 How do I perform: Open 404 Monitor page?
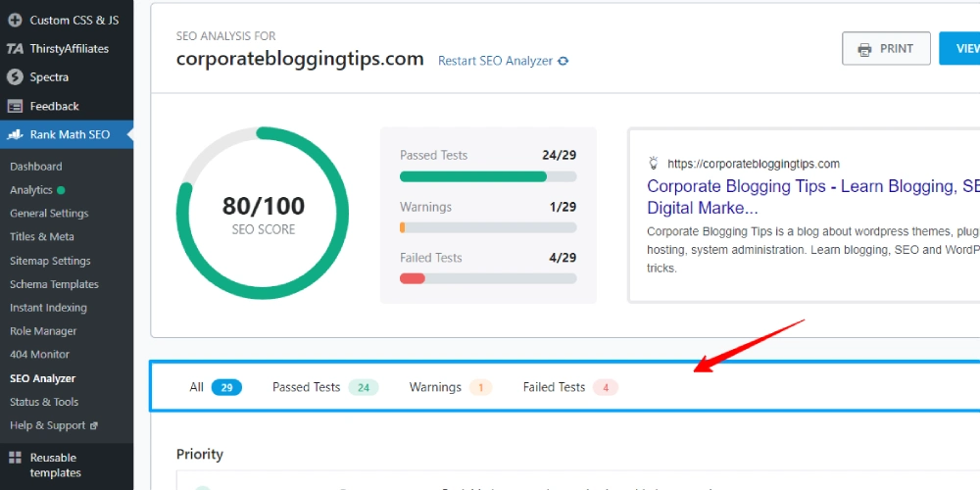pos(39,355)
